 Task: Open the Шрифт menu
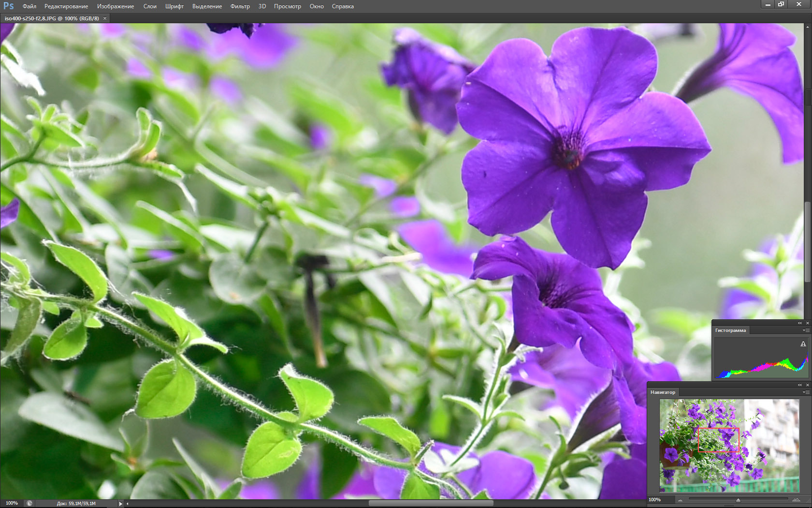point(174,6)
